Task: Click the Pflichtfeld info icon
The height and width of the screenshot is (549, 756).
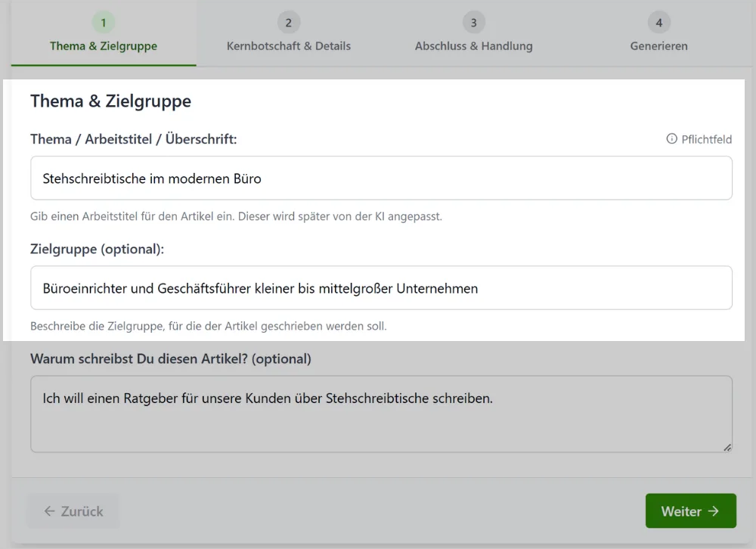Action: pos(671,139)
